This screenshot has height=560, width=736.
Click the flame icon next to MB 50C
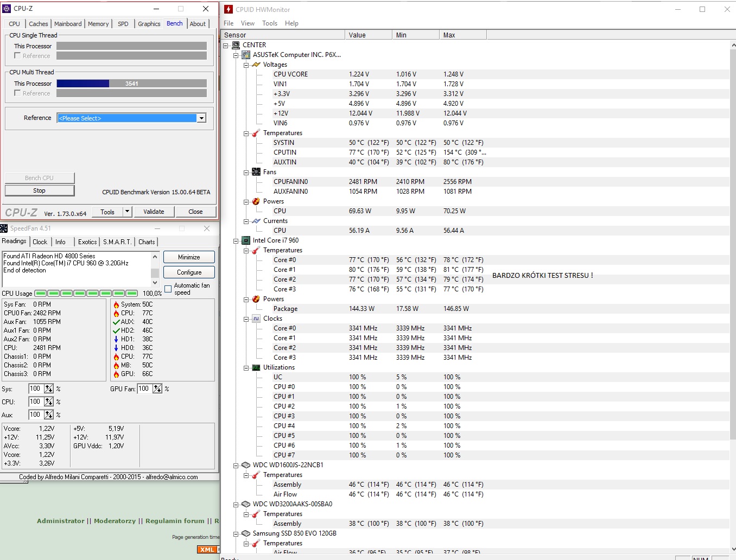pyautogui.click(x=116, y=365)
